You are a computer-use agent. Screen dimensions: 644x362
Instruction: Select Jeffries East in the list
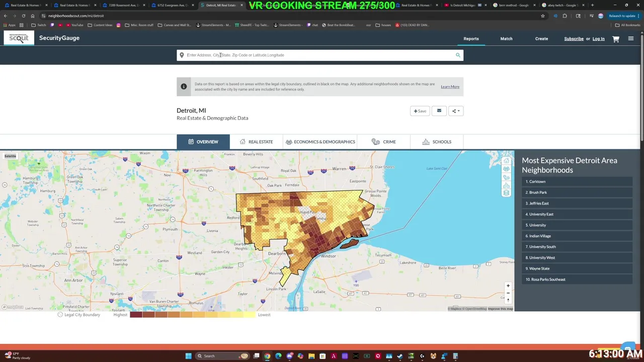(x=577, y=203)
